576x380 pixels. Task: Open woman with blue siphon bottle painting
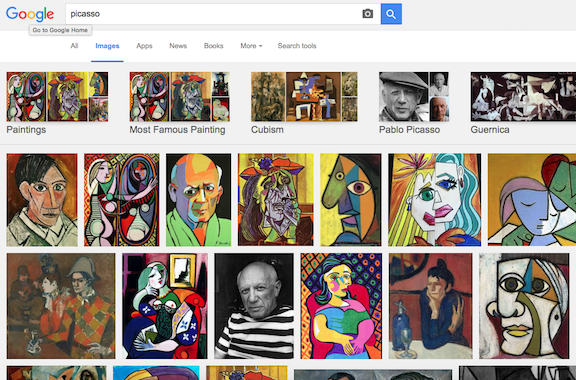coord(431,306)
